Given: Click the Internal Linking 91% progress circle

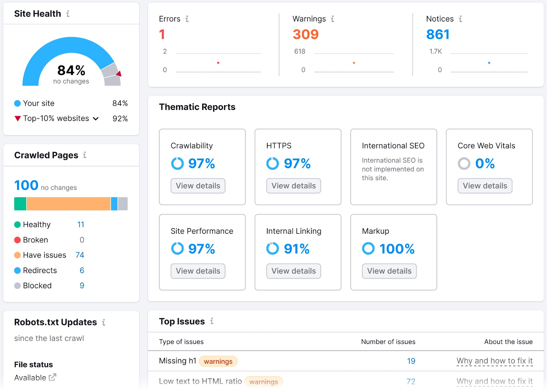Looking at the screenshot, I should coord(272,249).
